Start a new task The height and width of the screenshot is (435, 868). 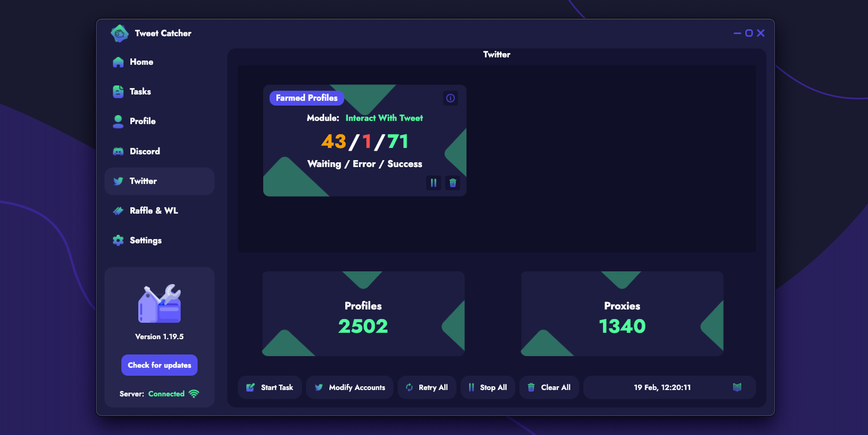(x=270, y=387)
